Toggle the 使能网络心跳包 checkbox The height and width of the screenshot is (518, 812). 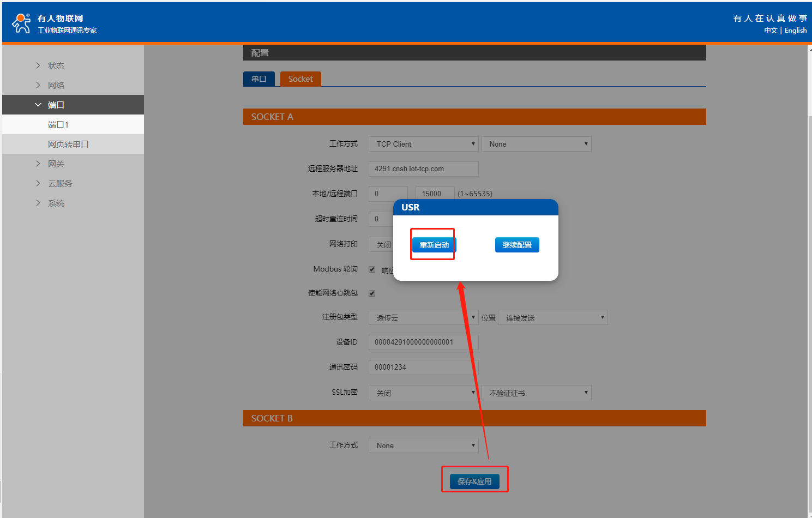coord(372,293)
